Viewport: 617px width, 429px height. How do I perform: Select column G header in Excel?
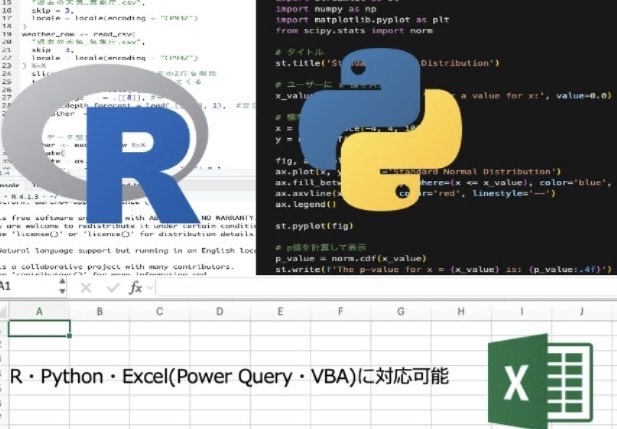[401, 311]
